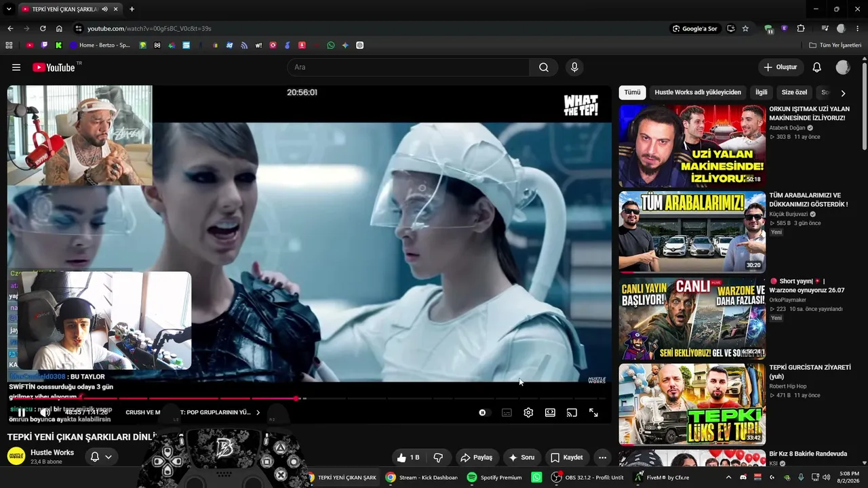Open the Soru ask button
This screenshot has height=488, width=868.
coord(521,457)
